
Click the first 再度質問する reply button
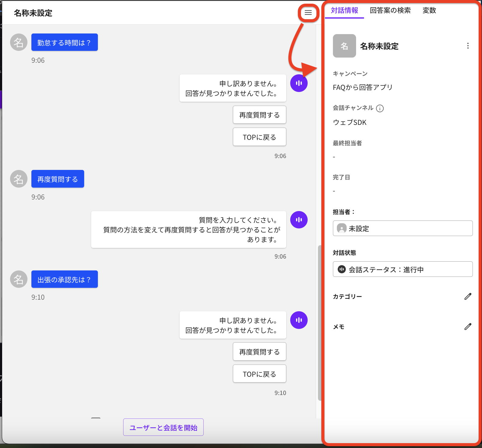click(259, 115)
